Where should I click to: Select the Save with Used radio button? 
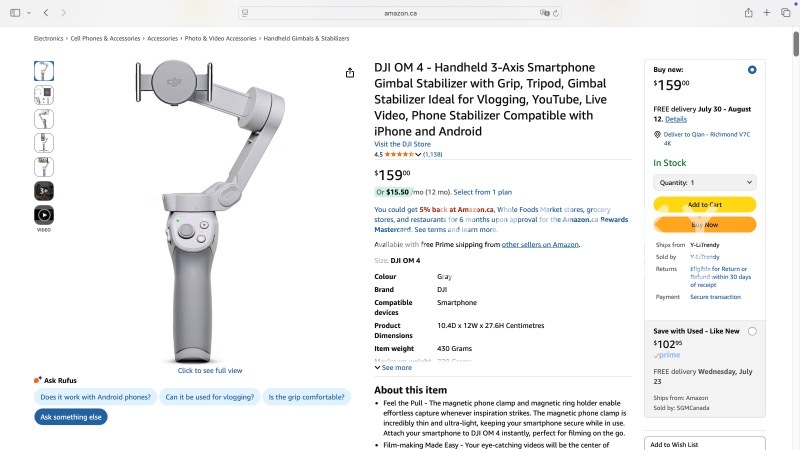coord(752,331)
